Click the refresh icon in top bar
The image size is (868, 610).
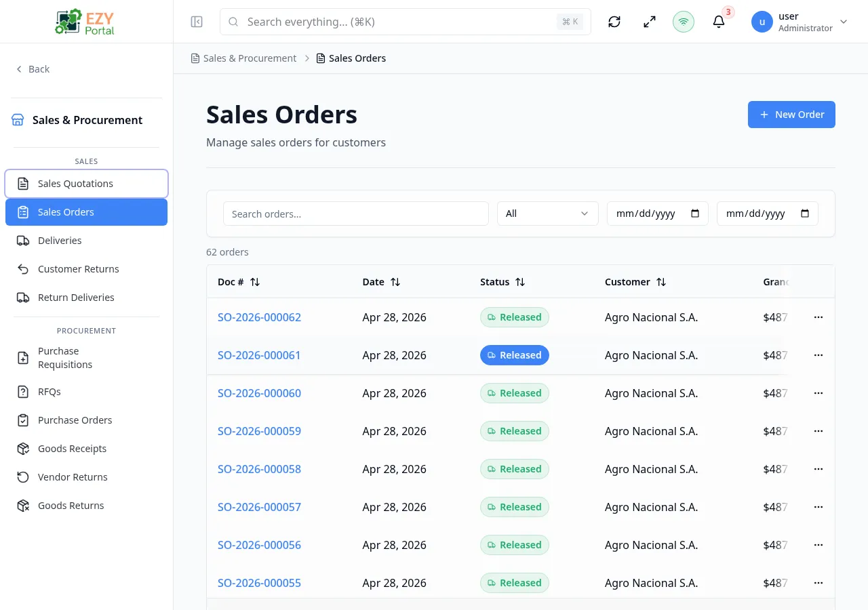(614, 22)
